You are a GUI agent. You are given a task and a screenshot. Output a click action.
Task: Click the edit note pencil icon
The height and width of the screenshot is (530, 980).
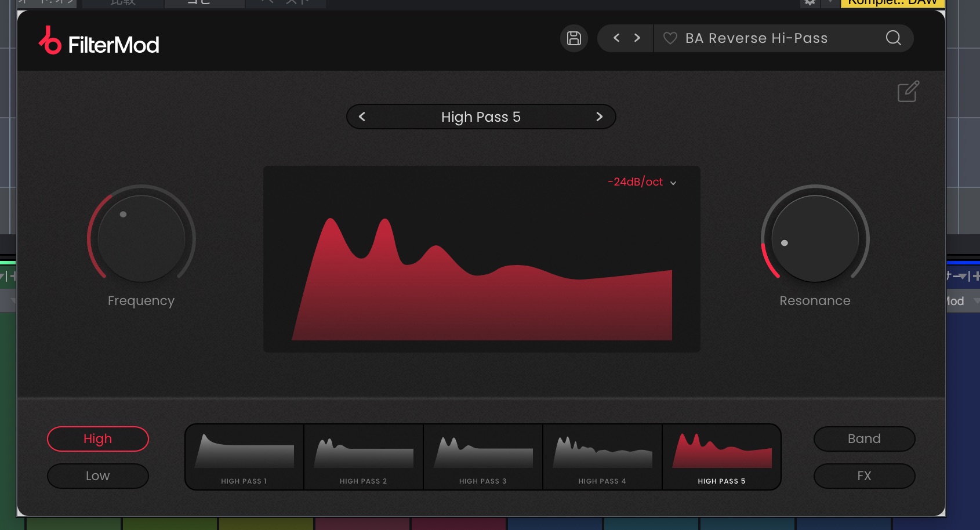[908, 92]
